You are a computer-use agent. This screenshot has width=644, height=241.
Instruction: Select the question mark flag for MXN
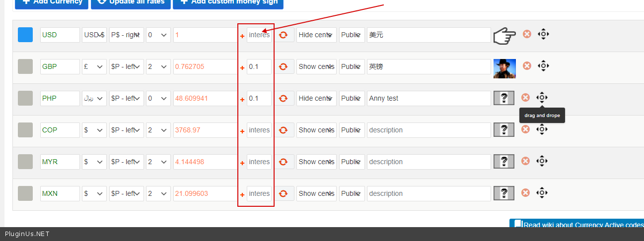(503, 193)
